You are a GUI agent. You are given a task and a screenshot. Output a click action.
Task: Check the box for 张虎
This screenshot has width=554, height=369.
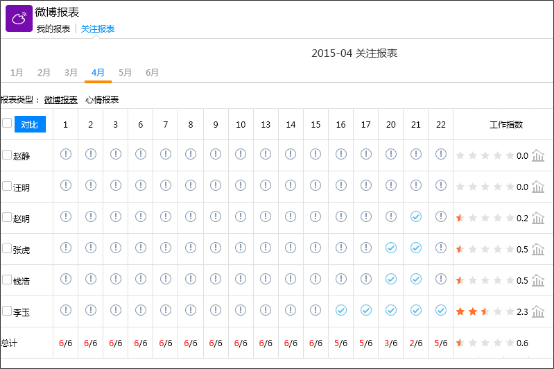pos(7,248)
